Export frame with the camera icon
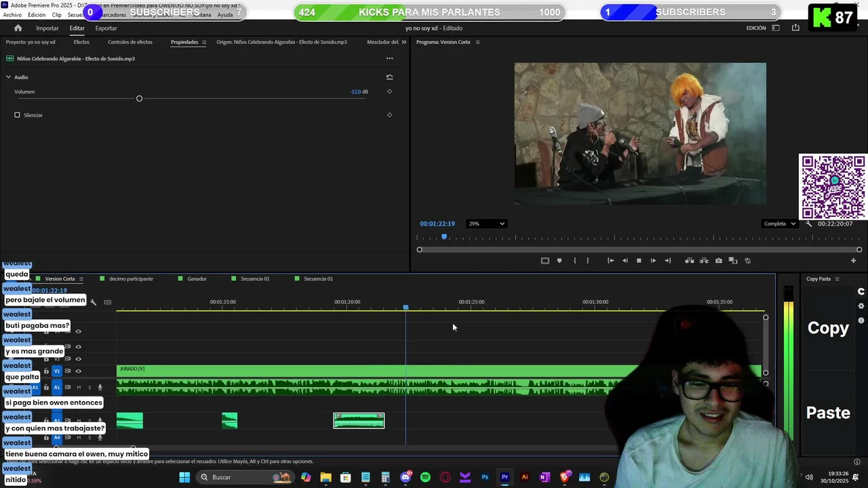Image resolution: width=868 pixels, height=488 pixels. point(719,260)
